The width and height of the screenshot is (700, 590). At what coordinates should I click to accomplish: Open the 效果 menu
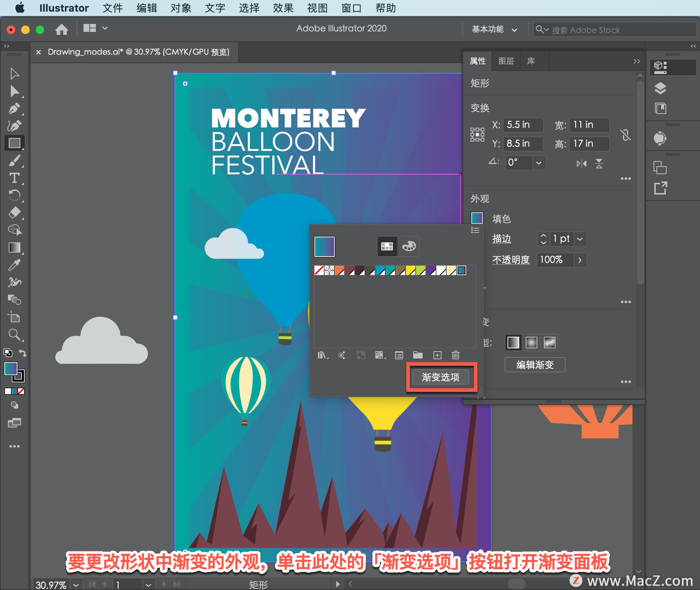pyautogui.click(x=283, y=8)
